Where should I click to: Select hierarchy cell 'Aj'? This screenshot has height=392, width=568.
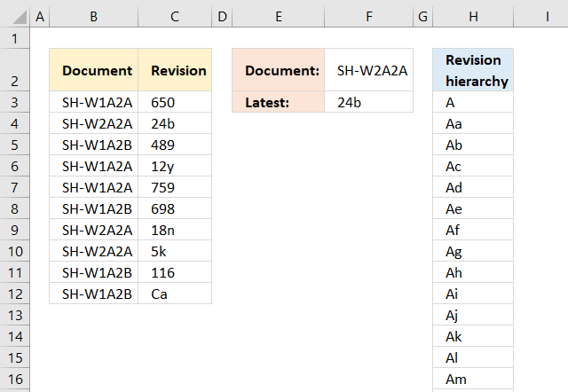pos(473,315)
